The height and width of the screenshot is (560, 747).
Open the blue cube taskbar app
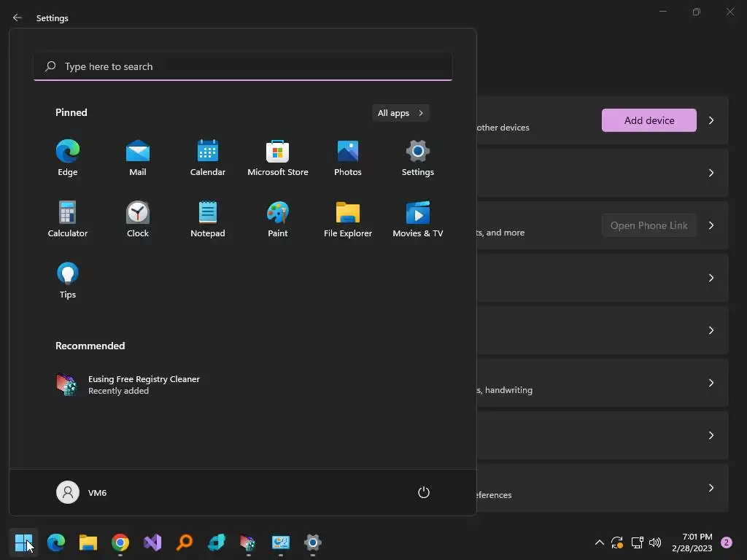click(x=216, y=542)
